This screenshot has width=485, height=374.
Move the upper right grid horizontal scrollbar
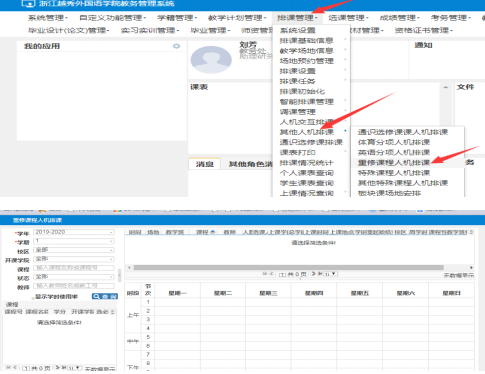click(289, 267)
